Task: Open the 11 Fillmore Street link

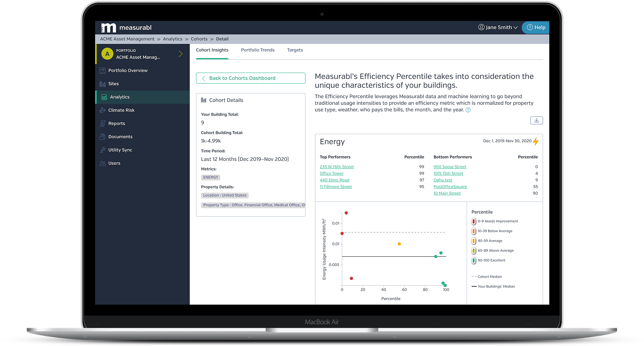Action: (x=336, y=187)
